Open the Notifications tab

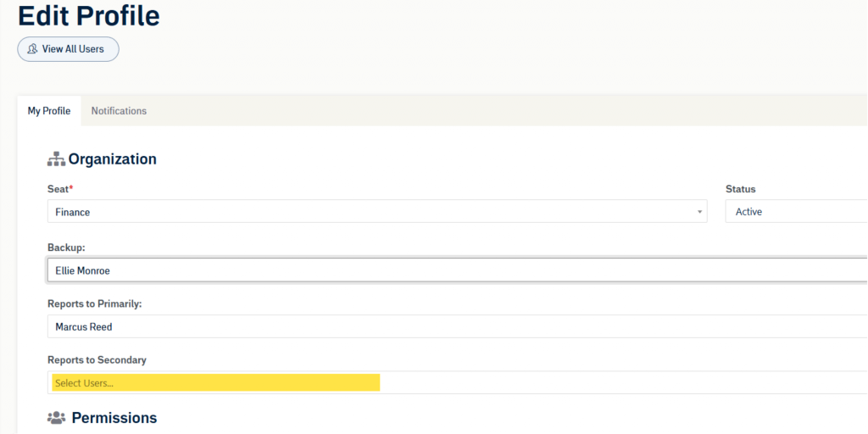tap(119, 111)
